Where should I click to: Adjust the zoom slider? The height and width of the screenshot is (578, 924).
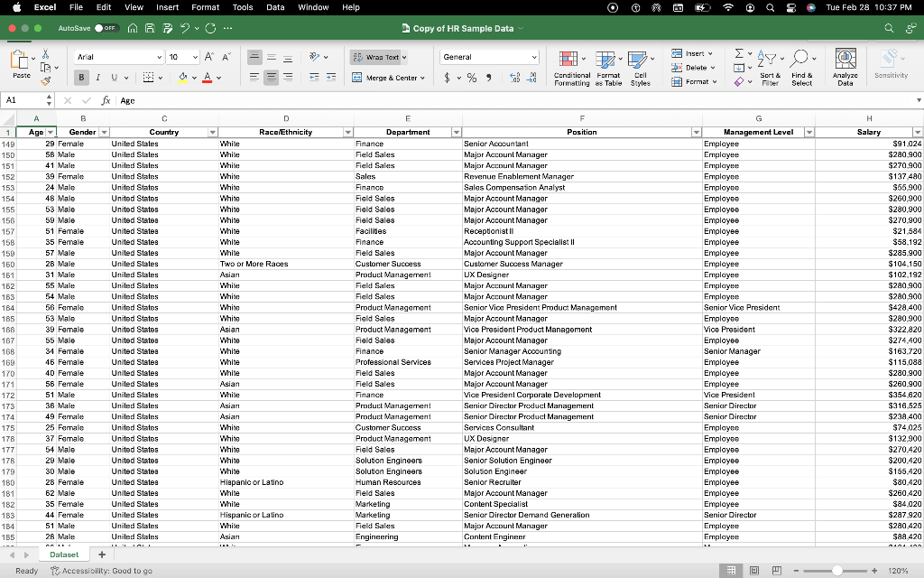pos(837,571)
